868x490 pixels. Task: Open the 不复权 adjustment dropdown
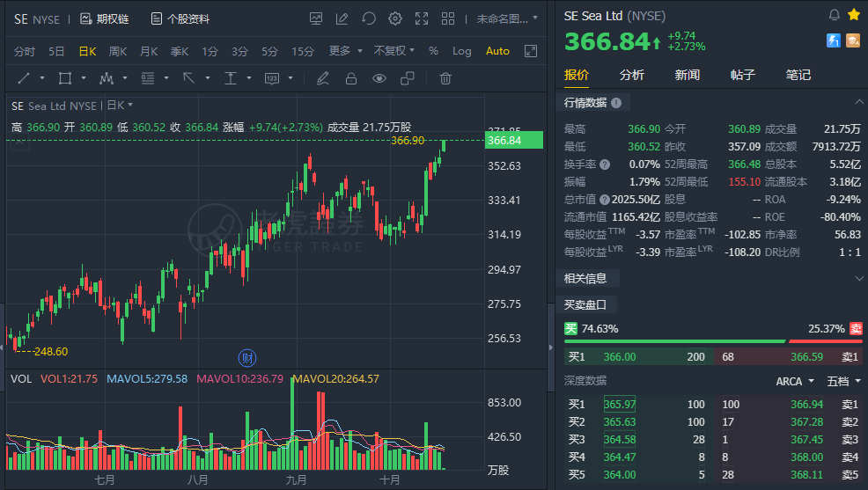coord(394,51)
